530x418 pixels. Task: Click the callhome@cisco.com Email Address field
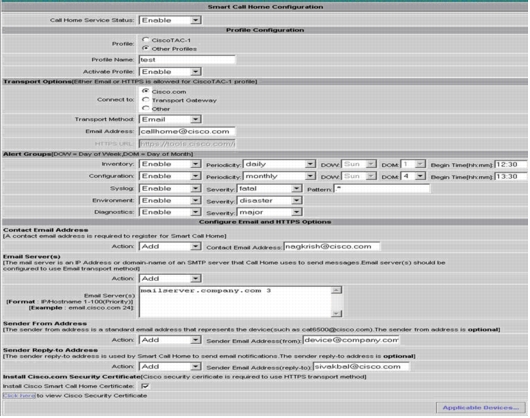[187, 131]
